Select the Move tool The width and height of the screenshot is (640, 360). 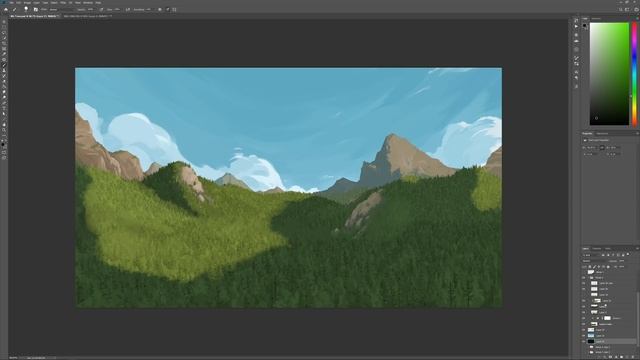point(4,22)
